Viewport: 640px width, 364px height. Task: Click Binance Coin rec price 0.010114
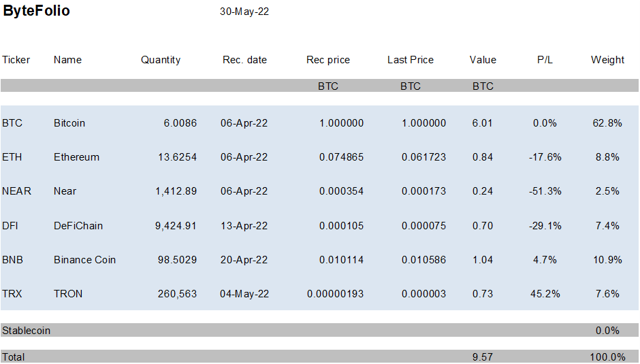(x=341, y=260)
